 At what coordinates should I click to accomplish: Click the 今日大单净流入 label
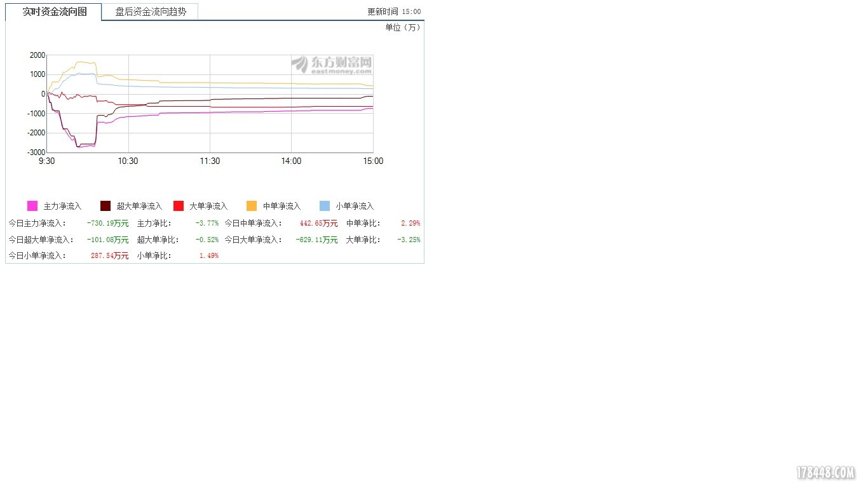(253, 240)
